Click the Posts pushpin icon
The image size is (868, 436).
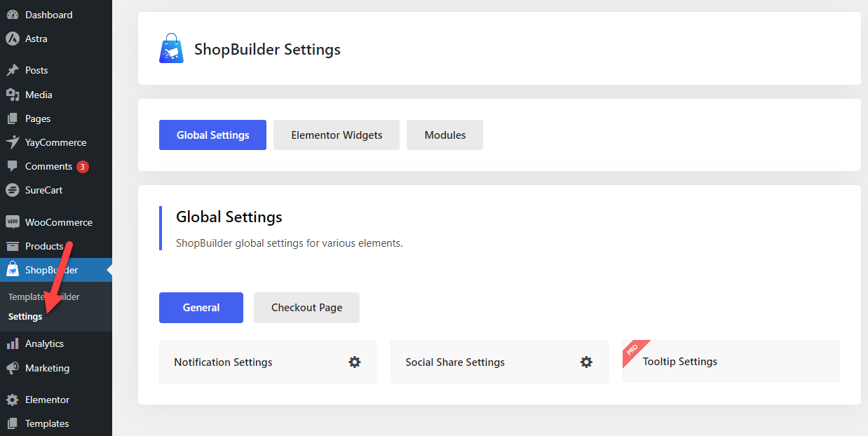(x=12, y=70)
